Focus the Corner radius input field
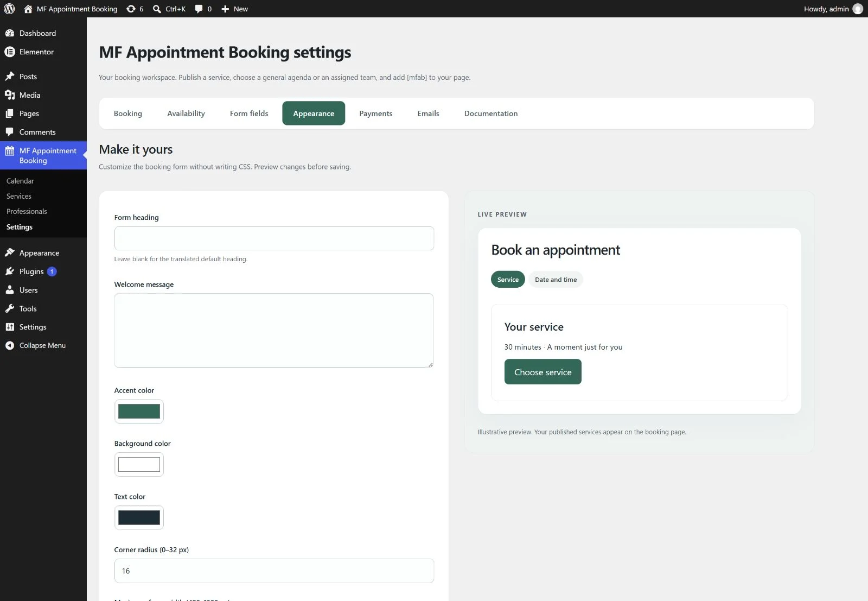868x601 pixels. tap(274, 571)
